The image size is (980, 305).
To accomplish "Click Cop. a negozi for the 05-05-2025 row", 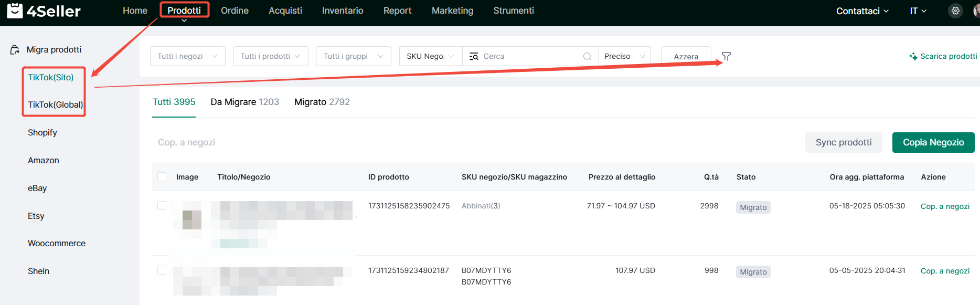I will pos(945,271).
